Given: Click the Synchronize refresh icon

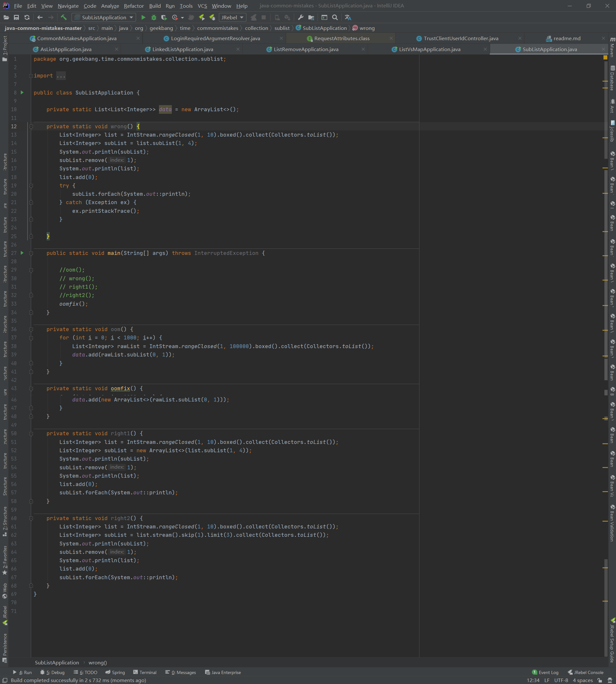Looking at the screenshot, I should click(x=27, y=18).
